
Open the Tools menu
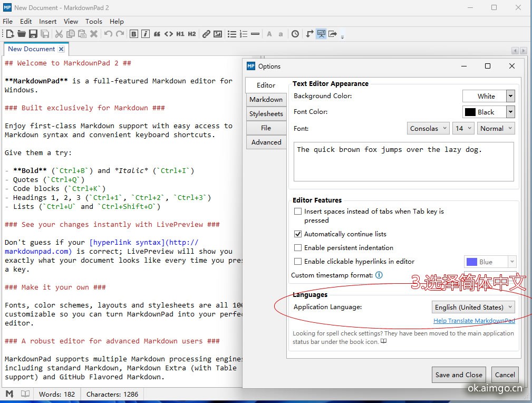pyautogui.click(x=94, y=22)
